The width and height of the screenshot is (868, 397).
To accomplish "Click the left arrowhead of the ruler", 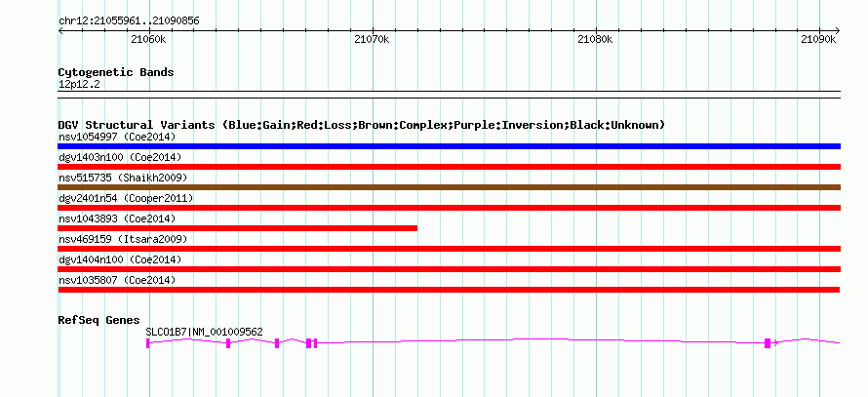I will click(60, 30).
